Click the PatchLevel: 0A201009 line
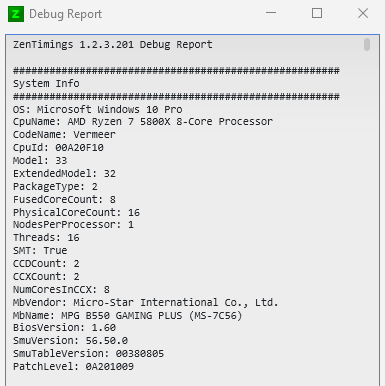This screenshot has height=386, width=385. point(73,367)
